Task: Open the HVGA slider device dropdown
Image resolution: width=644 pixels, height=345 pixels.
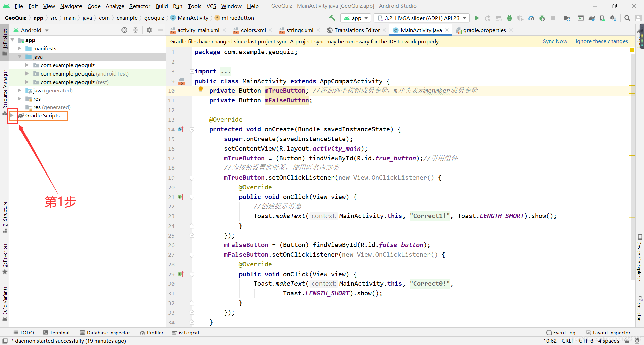Action: coord(422,18)
